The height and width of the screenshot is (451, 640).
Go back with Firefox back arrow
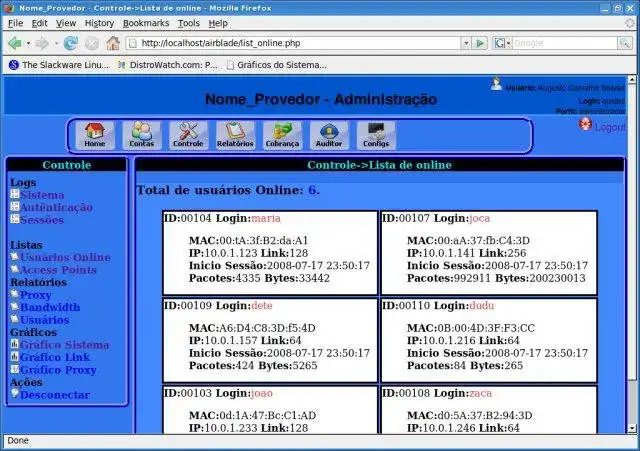16,43
